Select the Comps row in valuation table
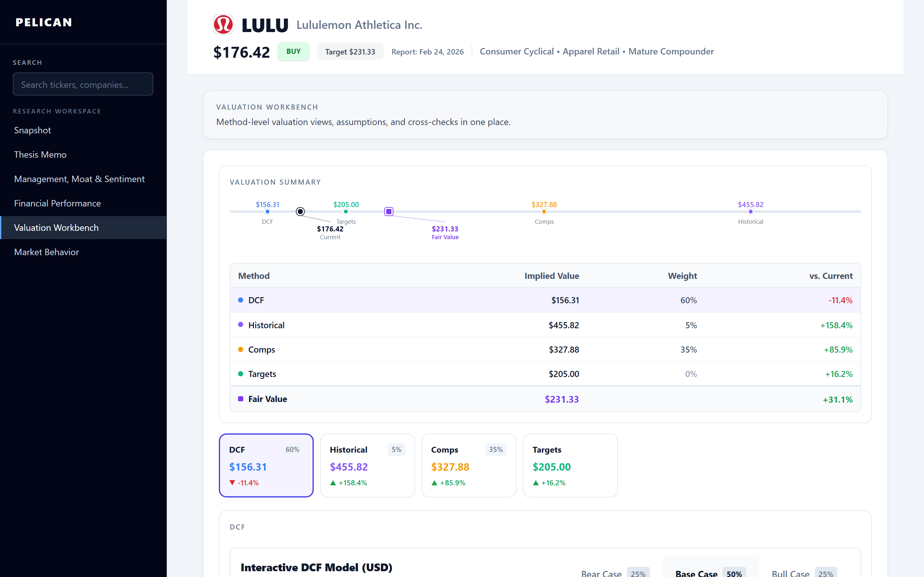This screenshot has width=924, height=577. [545, 349]
